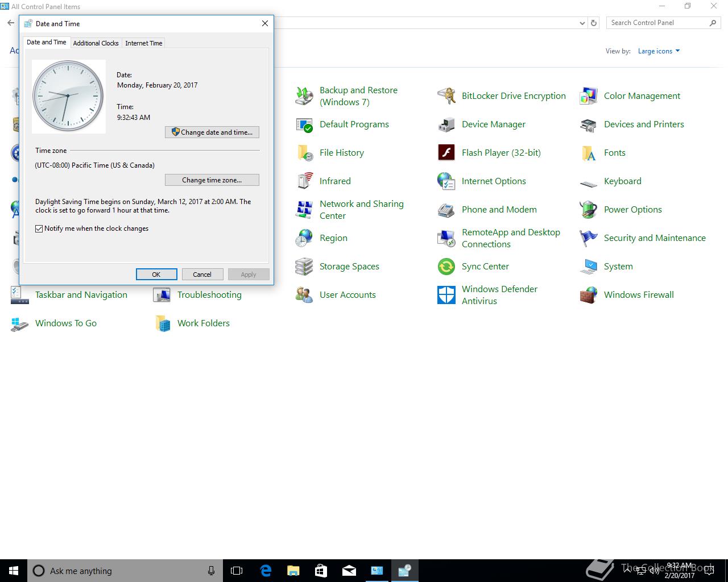
Task: Open the Store from the taskbar
Action: pos(321,571)
